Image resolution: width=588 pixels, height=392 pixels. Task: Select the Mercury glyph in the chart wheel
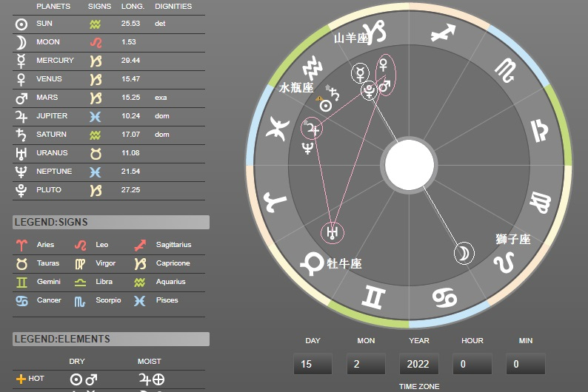360,73
